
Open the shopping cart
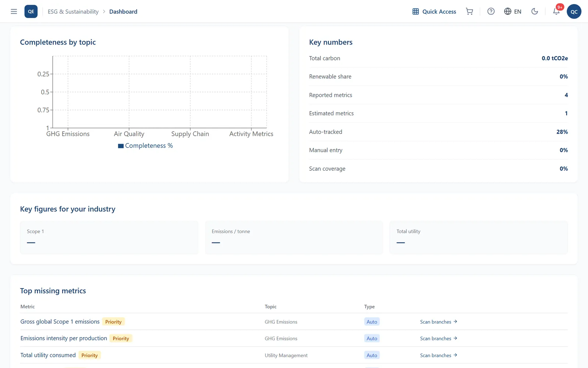(x=469, y=11)
